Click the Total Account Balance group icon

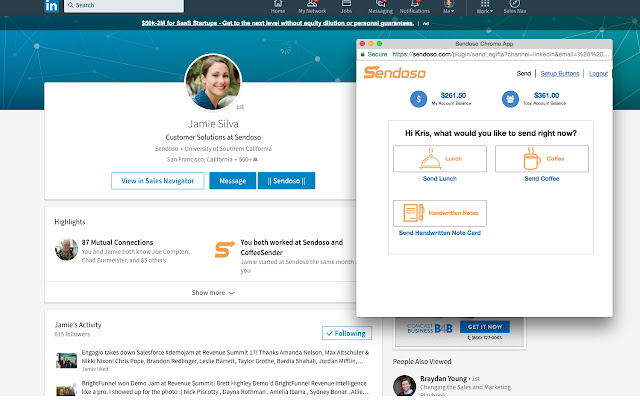510,99
